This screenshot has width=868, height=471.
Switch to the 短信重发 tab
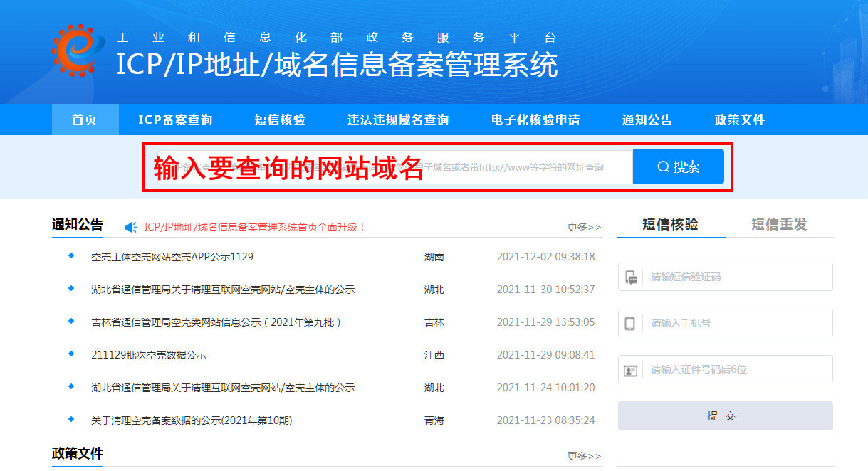[779, 225]
